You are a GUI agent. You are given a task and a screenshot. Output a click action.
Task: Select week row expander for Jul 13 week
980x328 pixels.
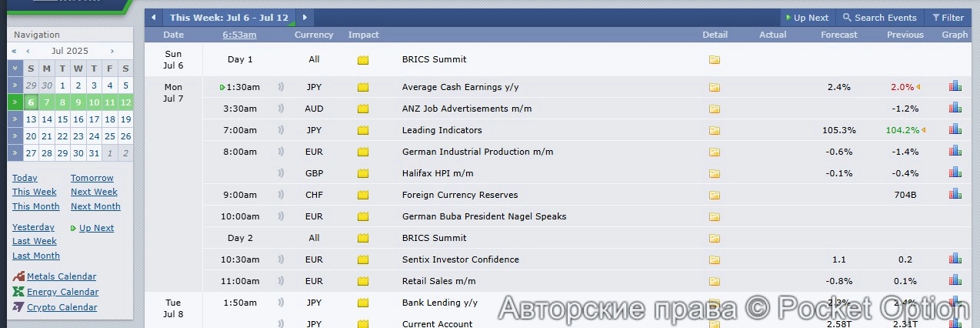(15, 119)
